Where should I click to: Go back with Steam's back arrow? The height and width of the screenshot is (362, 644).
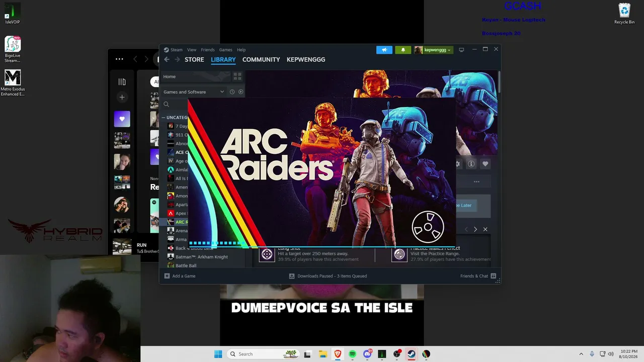click(167, 59)
